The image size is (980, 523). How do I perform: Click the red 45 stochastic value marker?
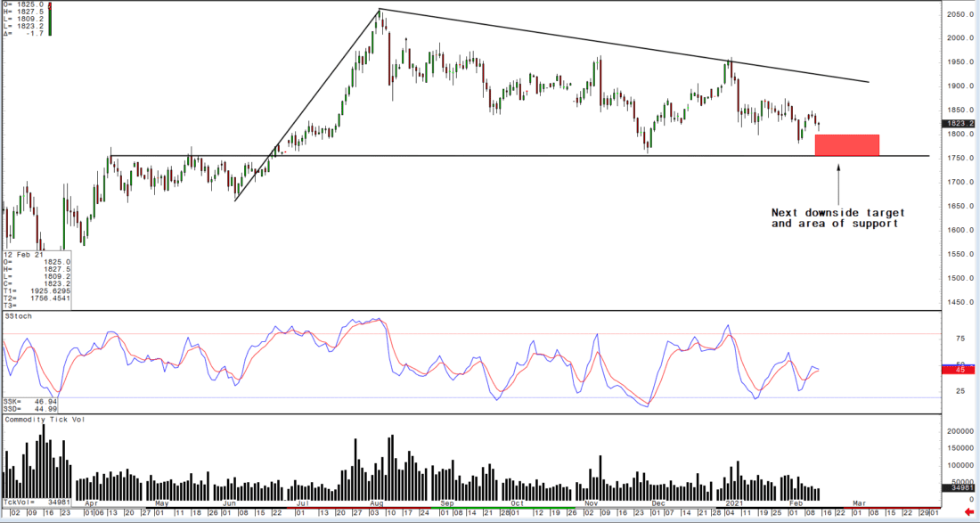point(957,370)
